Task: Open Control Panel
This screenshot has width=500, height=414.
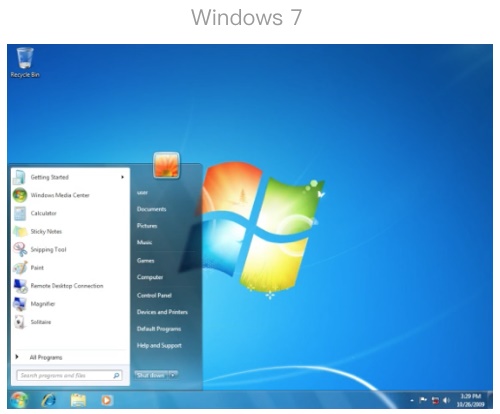Action: coord(154,295)
